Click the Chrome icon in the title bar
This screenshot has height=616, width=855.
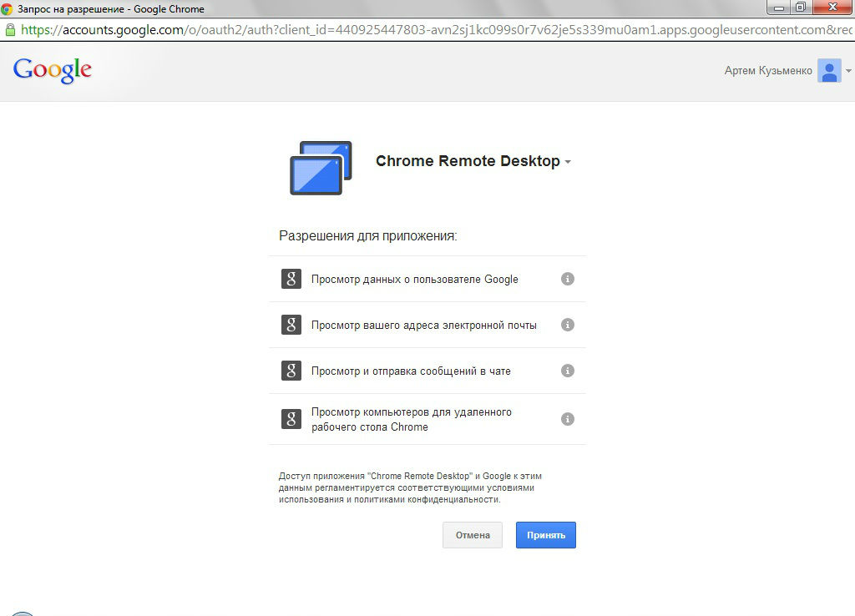click(x=7, y=8)
